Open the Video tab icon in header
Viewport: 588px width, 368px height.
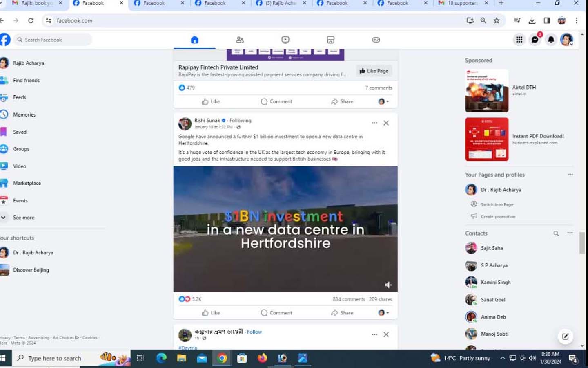[x=285, y=40]
